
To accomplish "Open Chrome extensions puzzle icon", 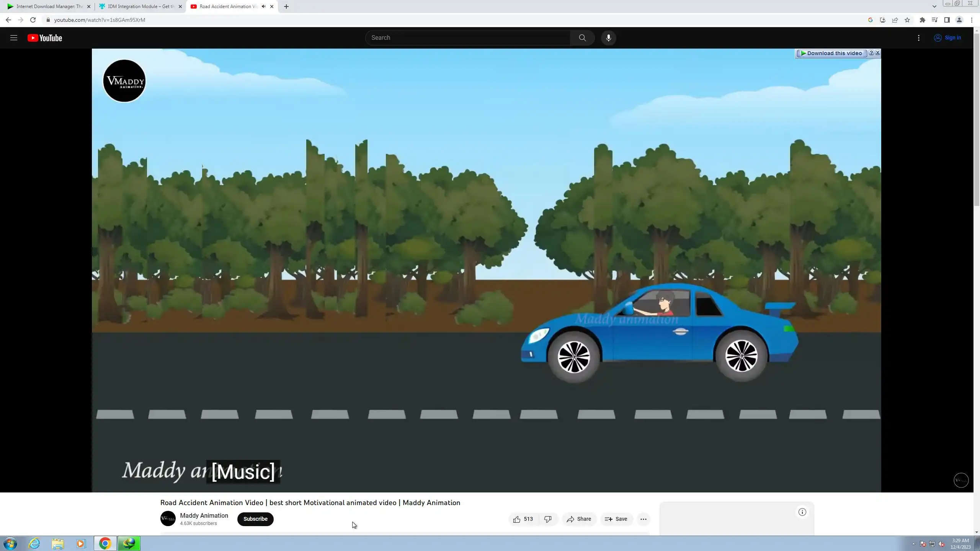I will pyautogui.click(x=923, y=20).
